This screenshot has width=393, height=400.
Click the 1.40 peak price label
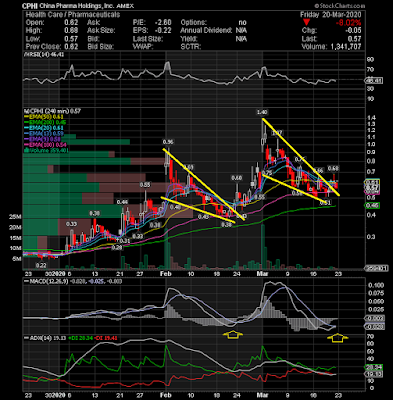(262, 112)
